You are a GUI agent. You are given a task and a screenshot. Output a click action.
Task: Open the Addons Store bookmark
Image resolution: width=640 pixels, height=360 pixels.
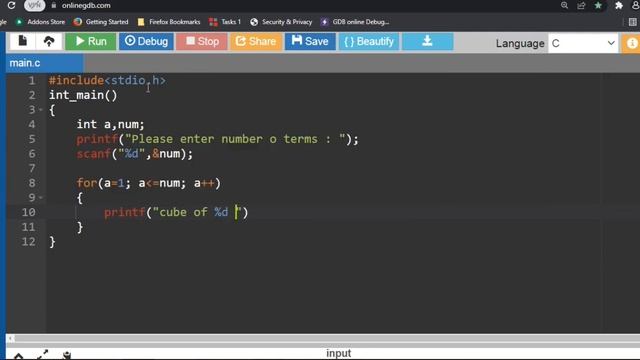(40, 22)
